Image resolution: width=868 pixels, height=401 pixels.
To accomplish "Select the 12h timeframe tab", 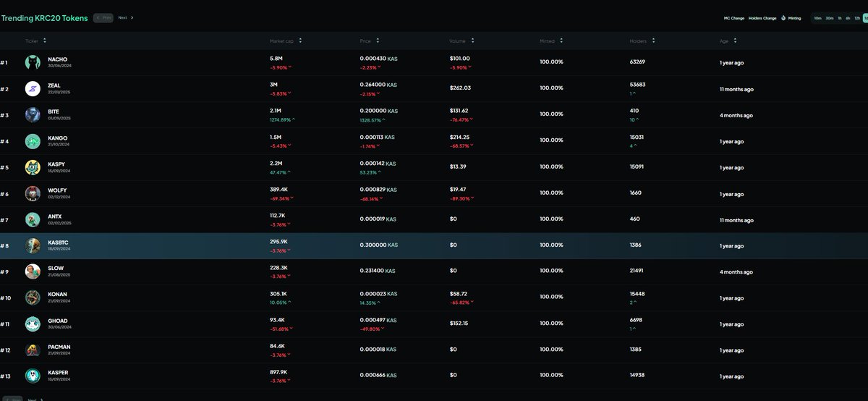I will [x=857, y=17].
